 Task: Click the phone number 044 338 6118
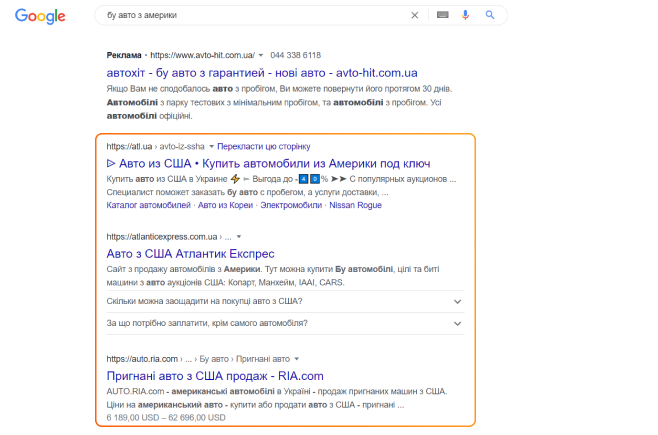pos(295,55)
